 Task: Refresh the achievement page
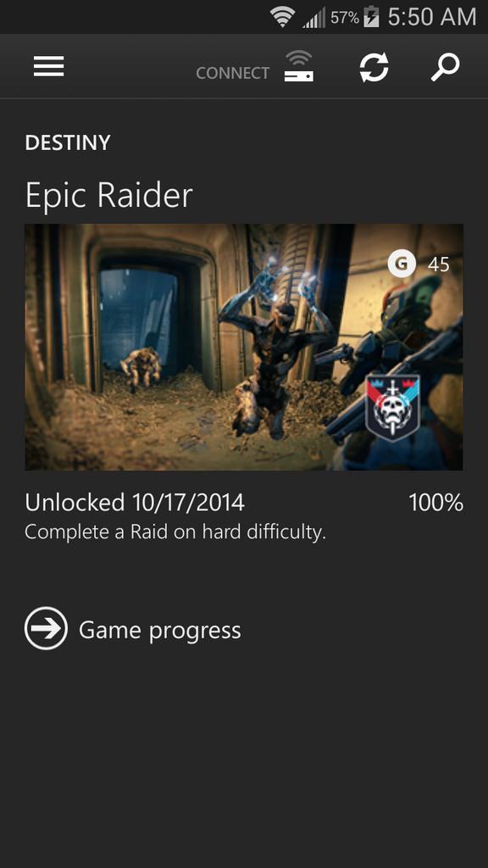click(x=374, y=68)
